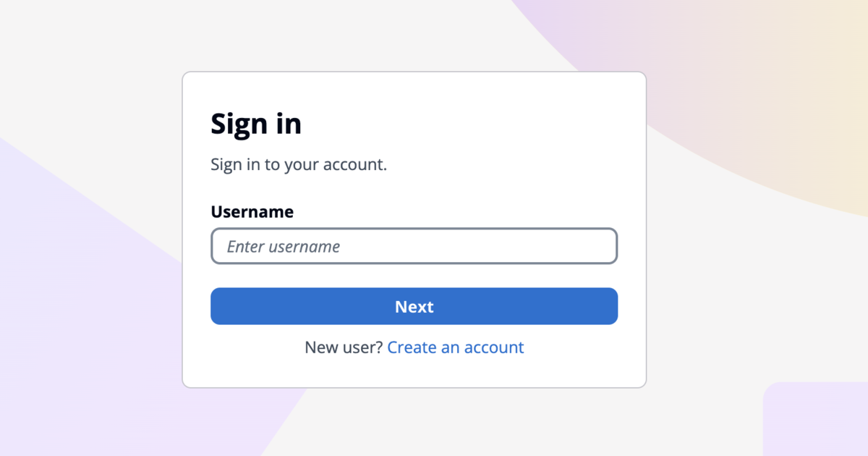Click the Sign in heading
The height and width of the screenshot is (456, 868).
256,124
